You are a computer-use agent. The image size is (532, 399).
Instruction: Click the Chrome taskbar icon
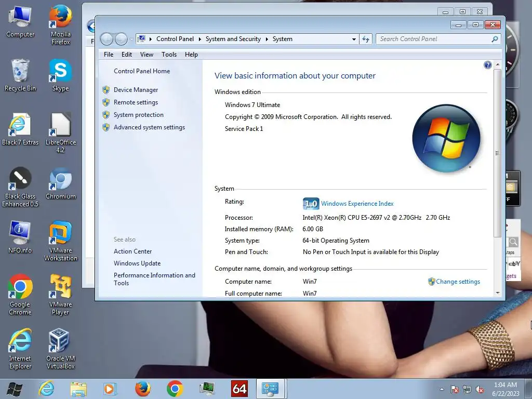click(x=175, y=389)
